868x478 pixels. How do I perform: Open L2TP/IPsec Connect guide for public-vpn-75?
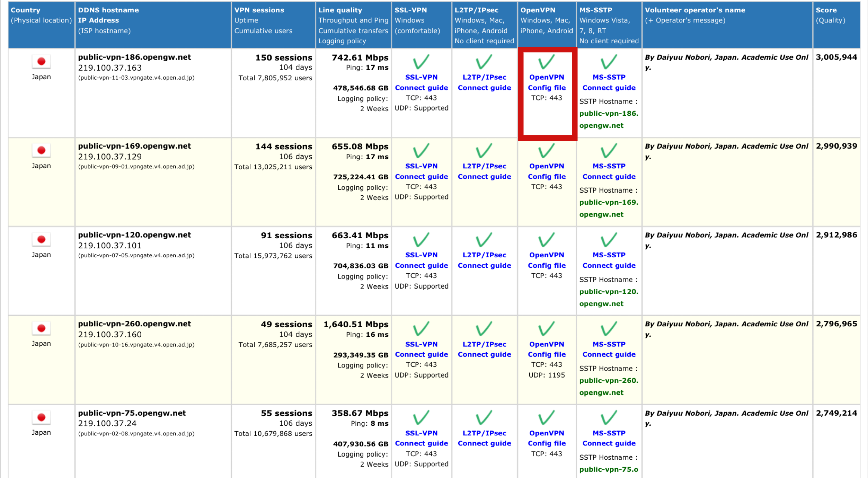pyautogui.click(x=484, y=438)
